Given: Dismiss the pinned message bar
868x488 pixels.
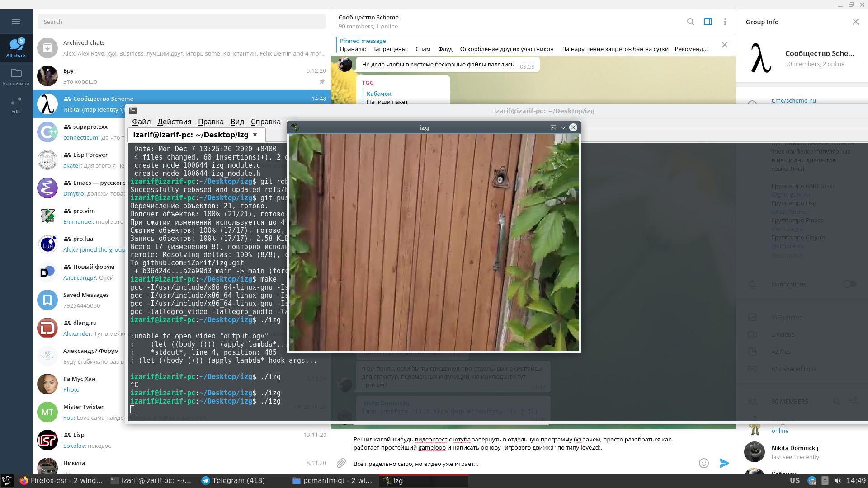Looking at the screenshot, I should [x=725, y=45].
